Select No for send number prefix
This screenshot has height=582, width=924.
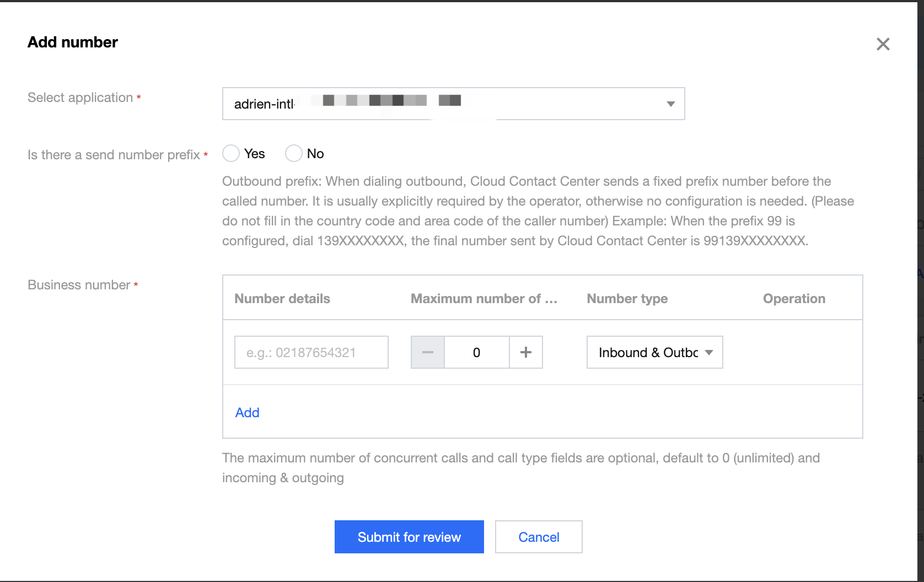293,153
